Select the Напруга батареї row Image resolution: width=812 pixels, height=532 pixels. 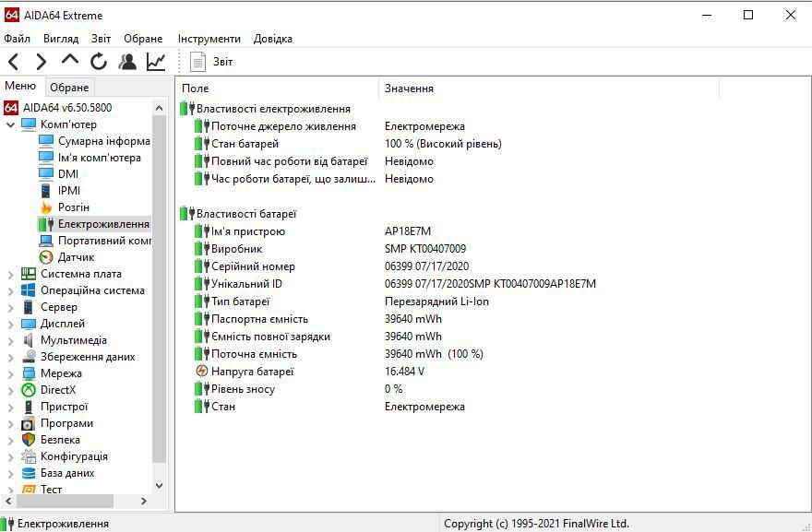[310, 372]
